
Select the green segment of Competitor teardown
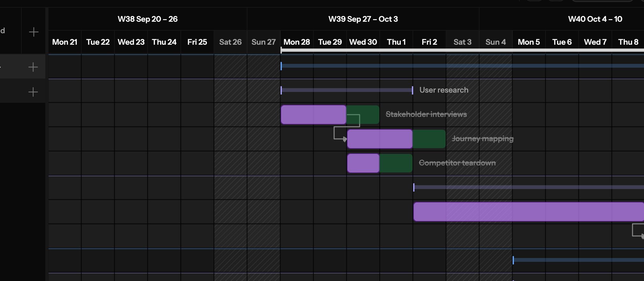[x=396, y=163]
